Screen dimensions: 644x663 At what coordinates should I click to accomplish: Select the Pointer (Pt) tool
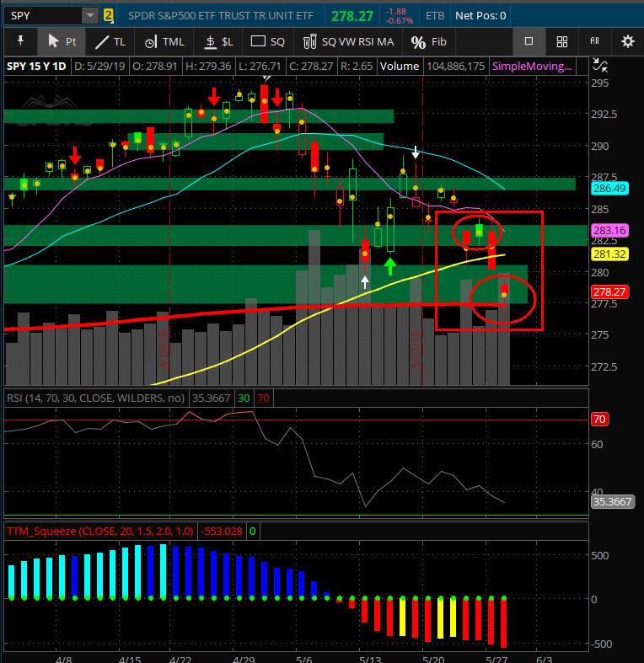pyautogui.click(x=62, y=41)
